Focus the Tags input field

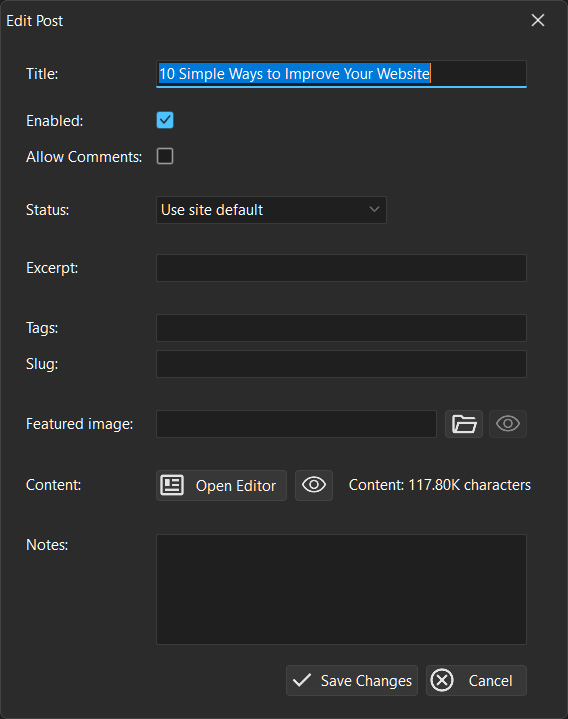[342, 328]
